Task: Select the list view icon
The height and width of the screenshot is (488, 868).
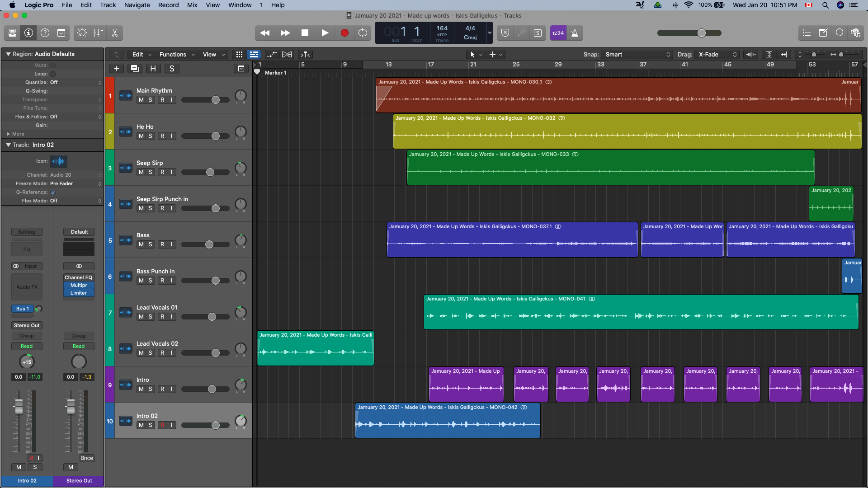Action: point(254,55)
